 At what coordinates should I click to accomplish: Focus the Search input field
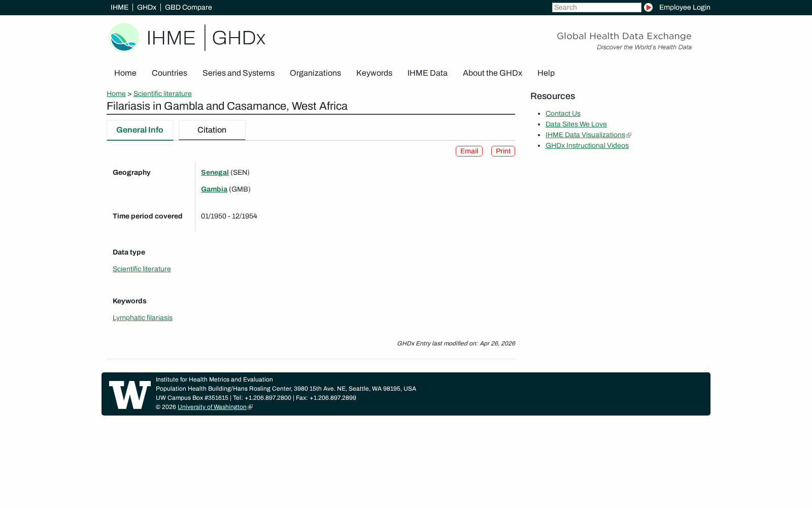(596, 7)
